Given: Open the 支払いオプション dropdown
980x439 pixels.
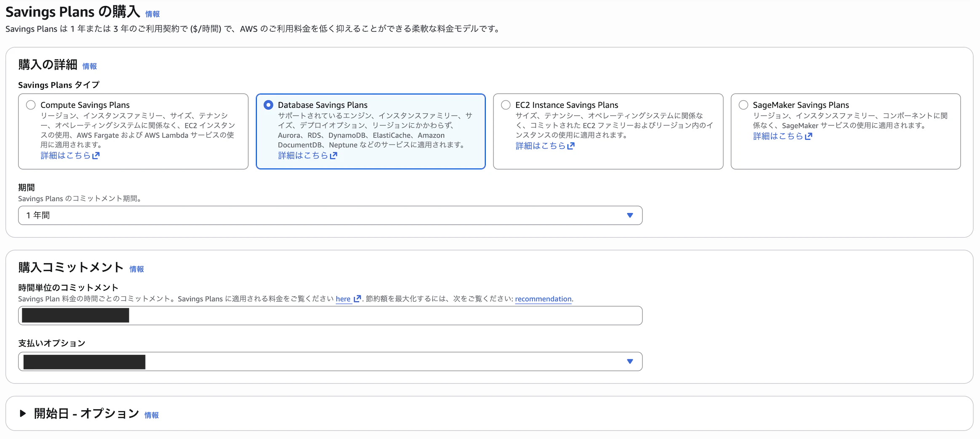Looking at the screenshot, I should (330, 361).
